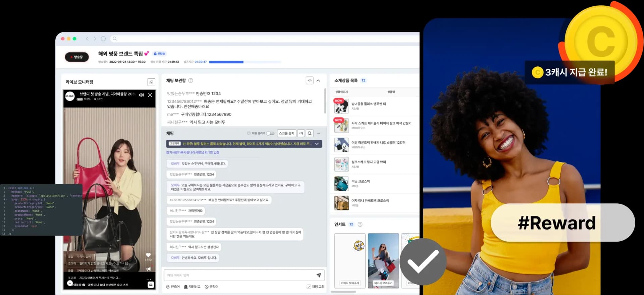Open the chat more options ellipsis

pyautogui.click(x=318, y=133)
